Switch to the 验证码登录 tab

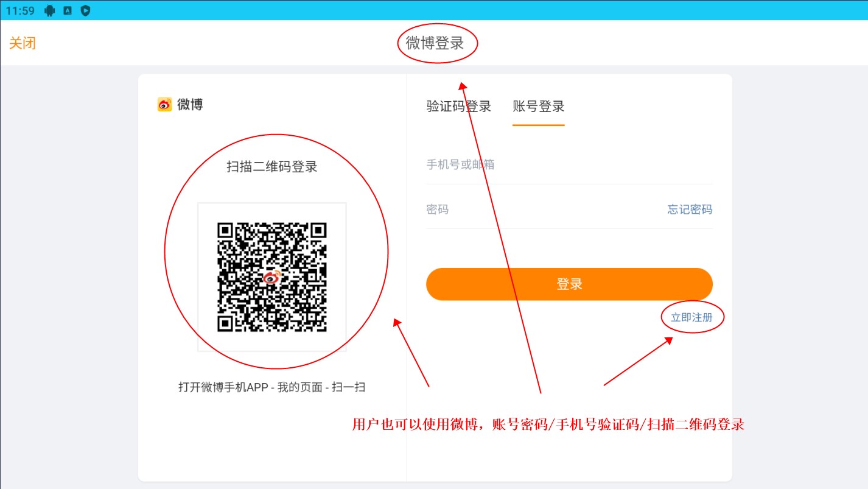459,106
